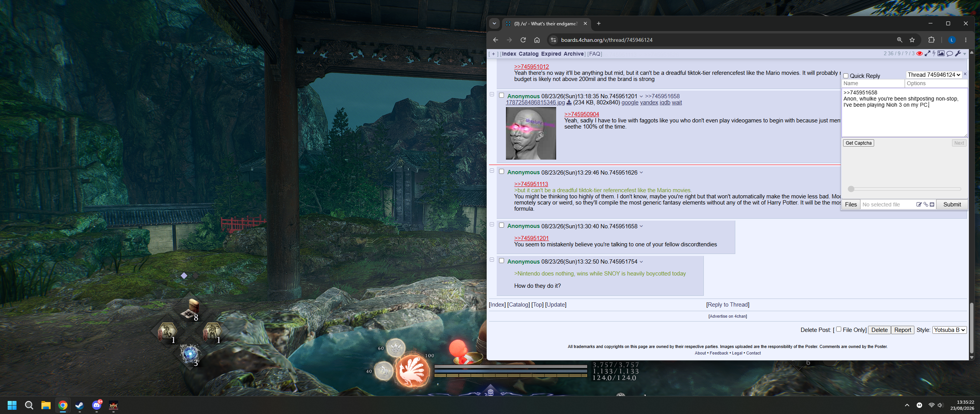
Task: Open the FAQ link in top navigation
Action: [x=595, y=54]
